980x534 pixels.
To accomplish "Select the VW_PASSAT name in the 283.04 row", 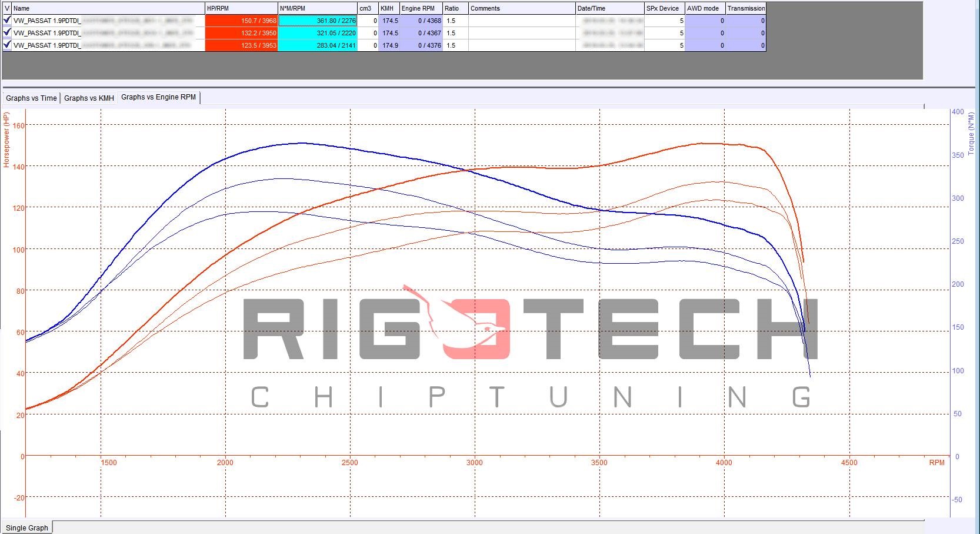I will [x=108, y=45].
